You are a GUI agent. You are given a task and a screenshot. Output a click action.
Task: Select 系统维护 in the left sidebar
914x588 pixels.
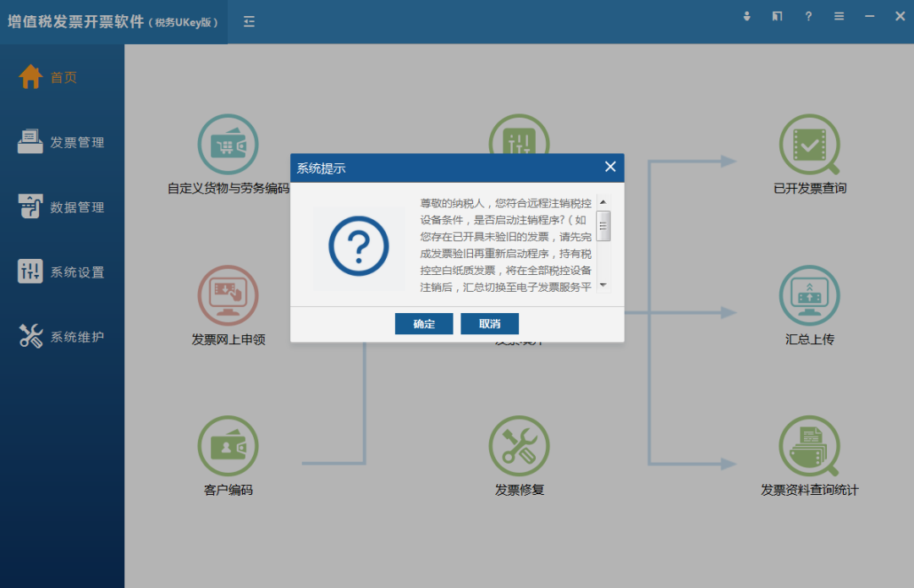59,336
